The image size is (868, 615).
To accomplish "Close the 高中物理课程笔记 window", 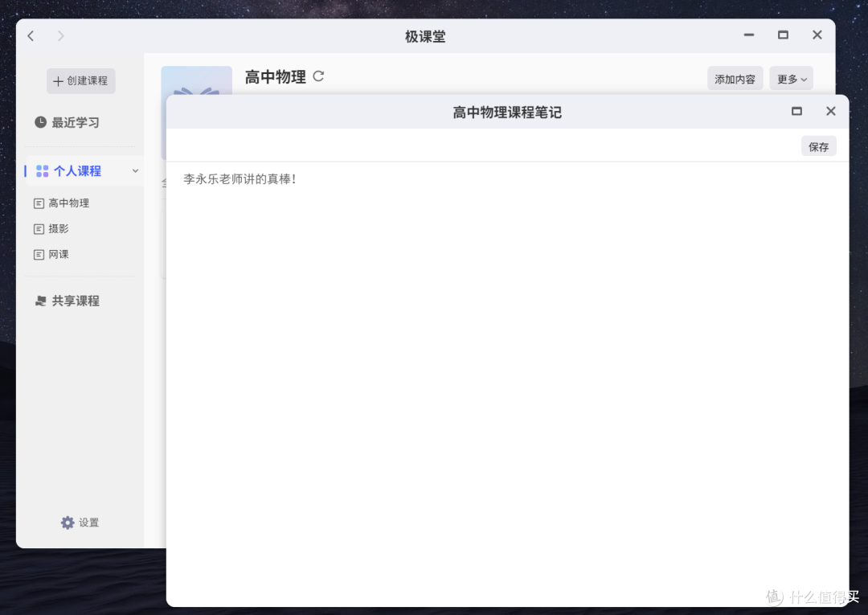I will pyautogui.click(x=831, y=111).
